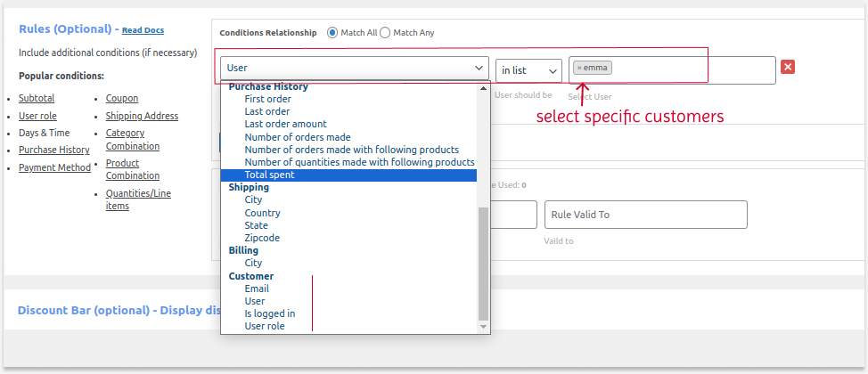Click 'Days & Time' popular condition text

point(45,134)
